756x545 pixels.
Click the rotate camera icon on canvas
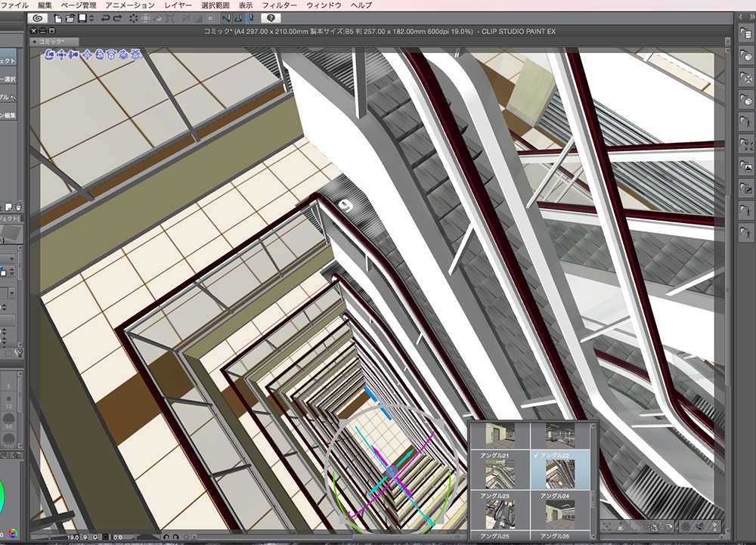(51, 54)
